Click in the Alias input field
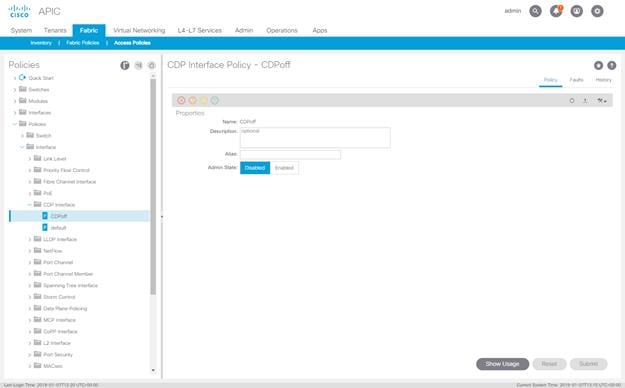 tap(290, 154)
